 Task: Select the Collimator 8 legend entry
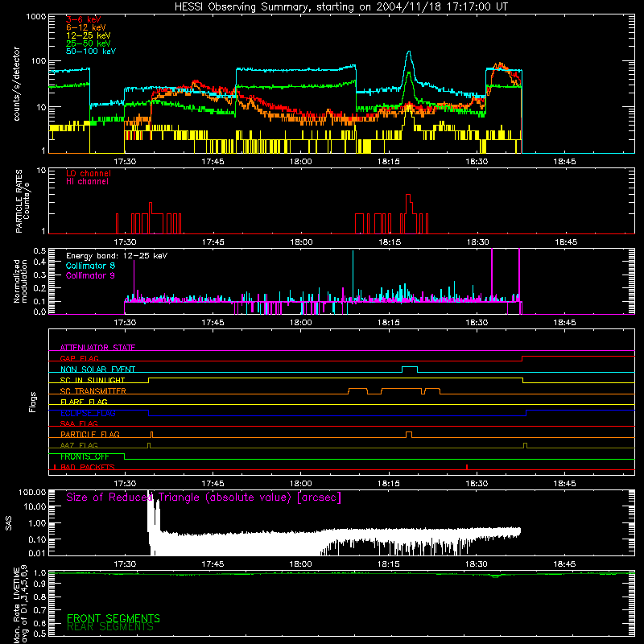(90, 266)
